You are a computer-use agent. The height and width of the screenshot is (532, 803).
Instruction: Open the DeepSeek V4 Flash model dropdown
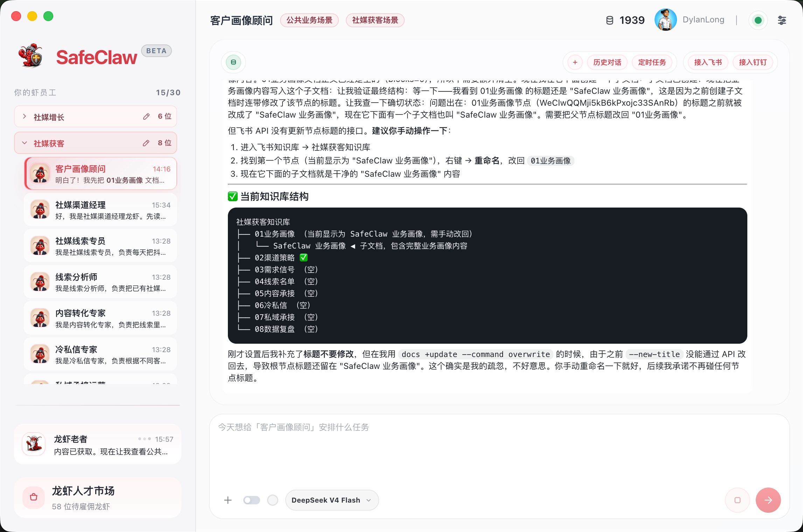pos(331,500)
